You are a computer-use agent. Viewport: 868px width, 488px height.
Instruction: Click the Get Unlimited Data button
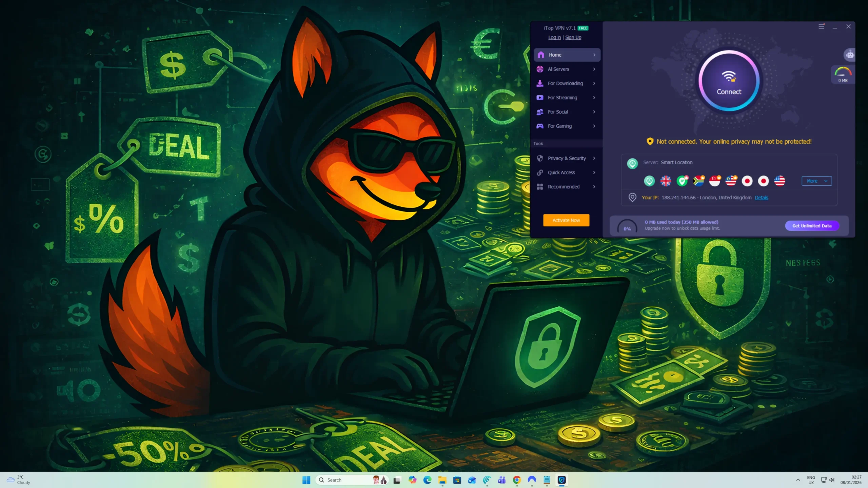(x=812, y=226)
